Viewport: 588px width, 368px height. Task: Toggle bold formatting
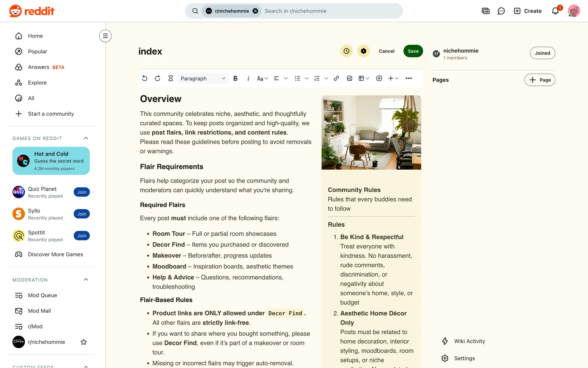pos(235,78)
